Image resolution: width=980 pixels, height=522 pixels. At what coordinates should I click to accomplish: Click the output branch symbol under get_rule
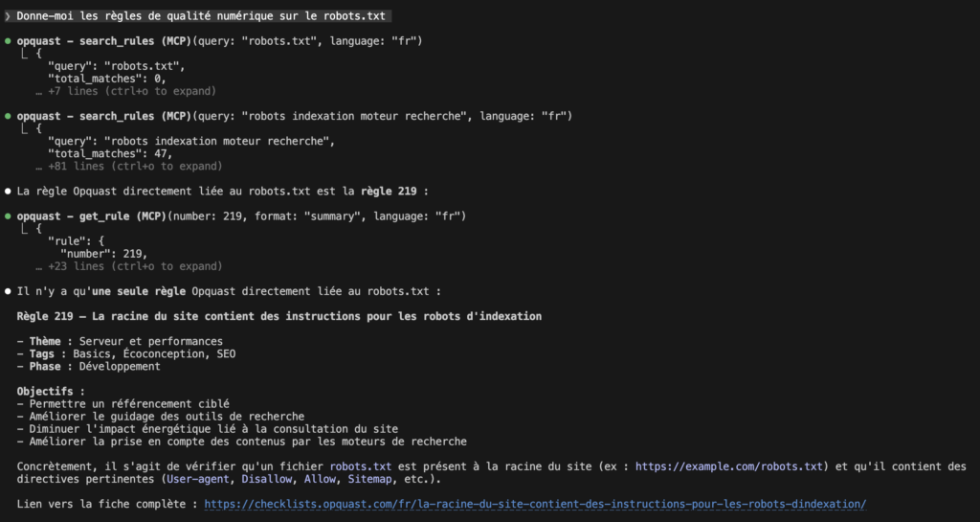coord(26,230)
